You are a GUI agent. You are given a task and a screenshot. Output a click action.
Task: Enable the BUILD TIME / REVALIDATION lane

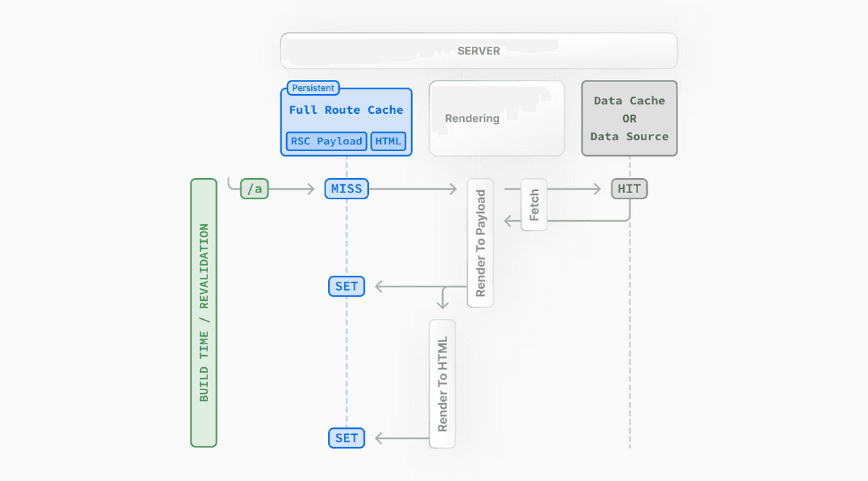(x=203, y=312)
